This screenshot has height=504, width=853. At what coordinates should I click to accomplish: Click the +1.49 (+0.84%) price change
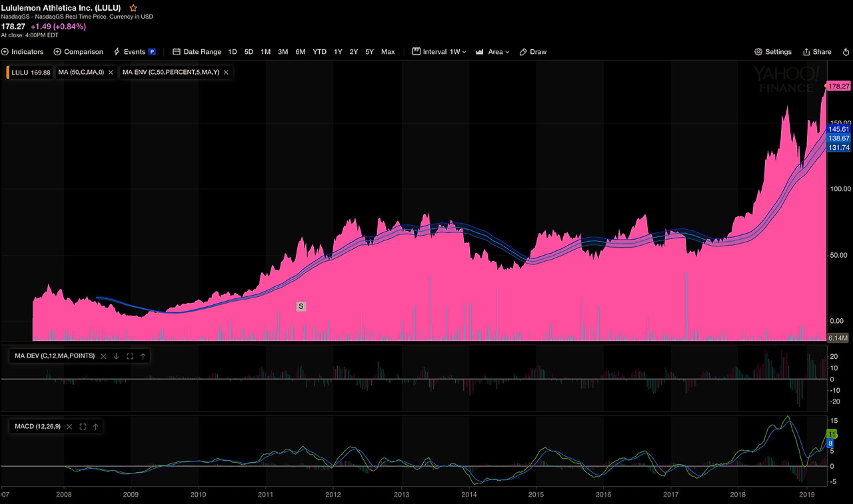[x=58, y=27]
